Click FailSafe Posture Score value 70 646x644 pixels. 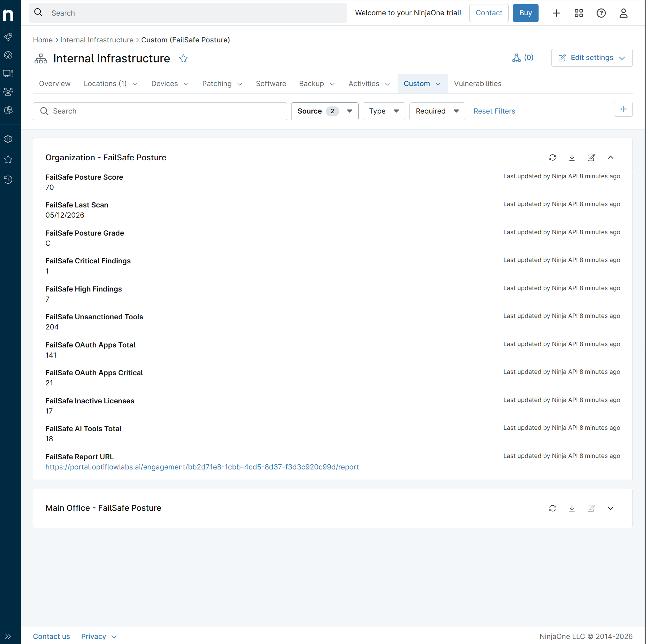pos(49,187)
